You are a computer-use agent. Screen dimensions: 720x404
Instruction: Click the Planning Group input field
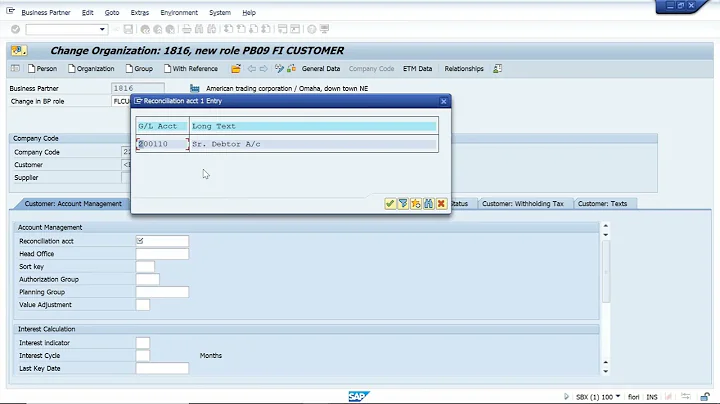pos(162,292)
